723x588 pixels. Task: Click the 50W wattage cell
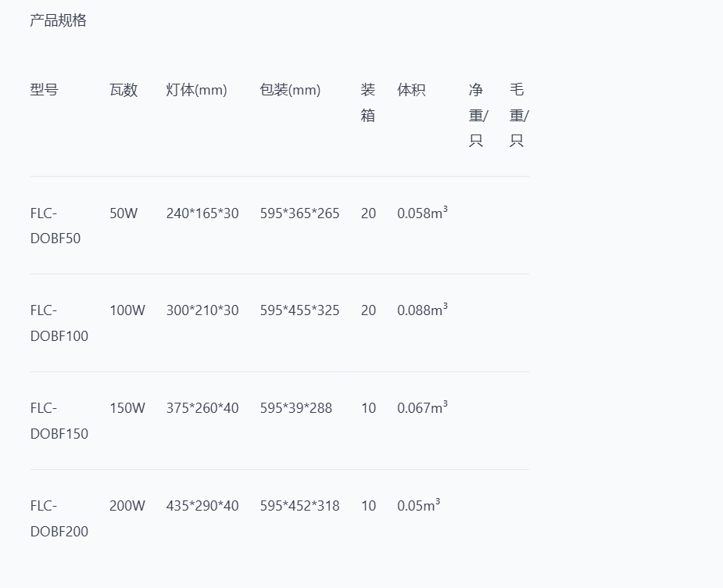[x=123, y=213]
